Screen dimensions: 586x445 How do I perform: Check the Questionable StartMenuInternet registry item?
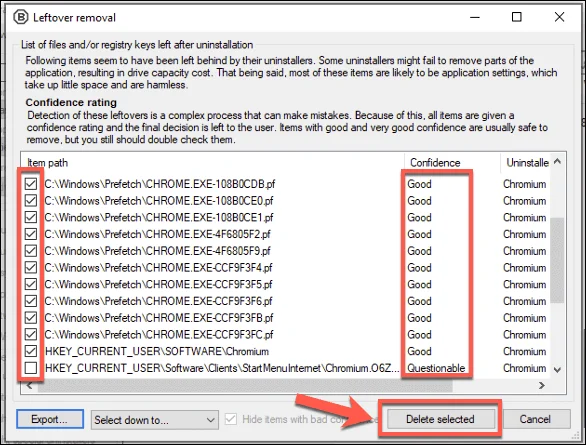click(x=31, y=368)
